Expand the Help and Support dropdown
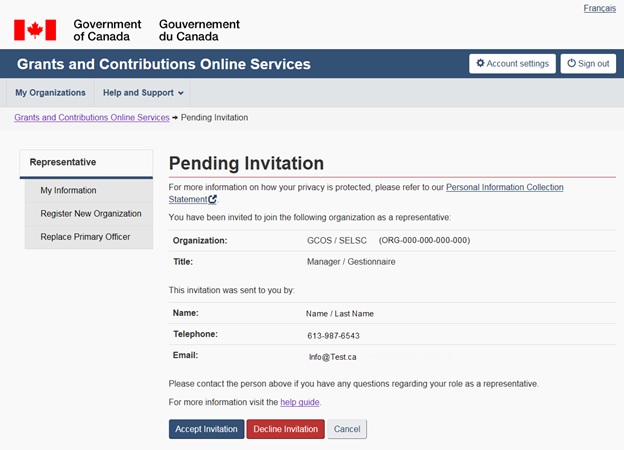The height and width of the screenshot is (450, 624). [x=144, y=93]
